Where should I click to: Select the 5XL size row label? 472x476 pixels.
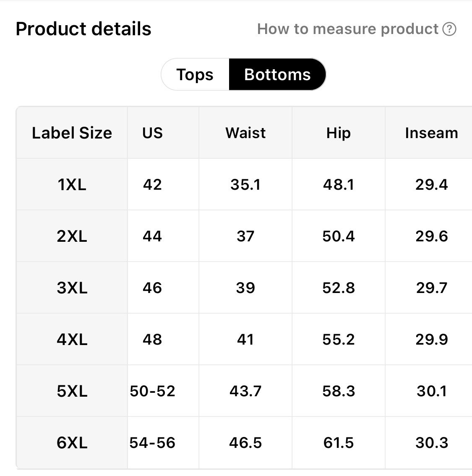[x=72, y=391]
